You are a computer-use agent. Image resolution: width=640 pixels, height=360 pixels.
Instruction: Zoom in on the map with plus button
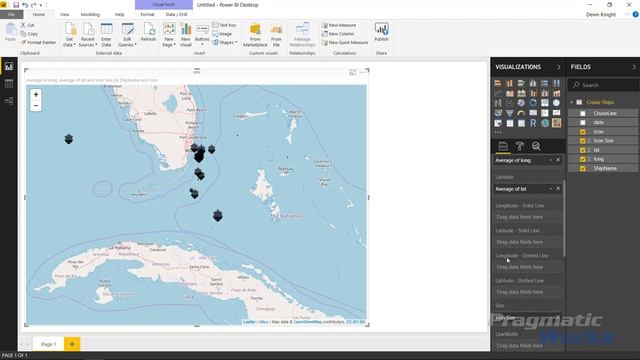click(36, 95)
